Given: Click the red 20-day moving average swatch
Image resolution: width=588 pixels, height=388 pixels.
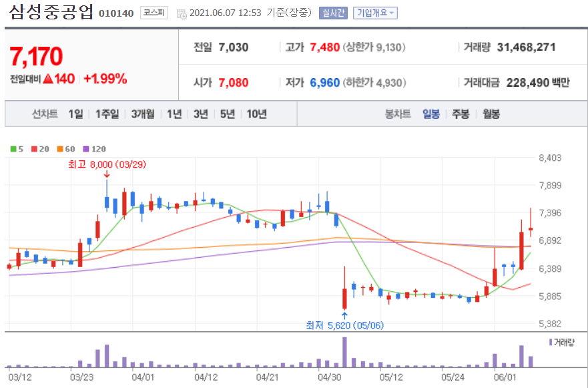Looking at the screenshot, I should (34, 149).
